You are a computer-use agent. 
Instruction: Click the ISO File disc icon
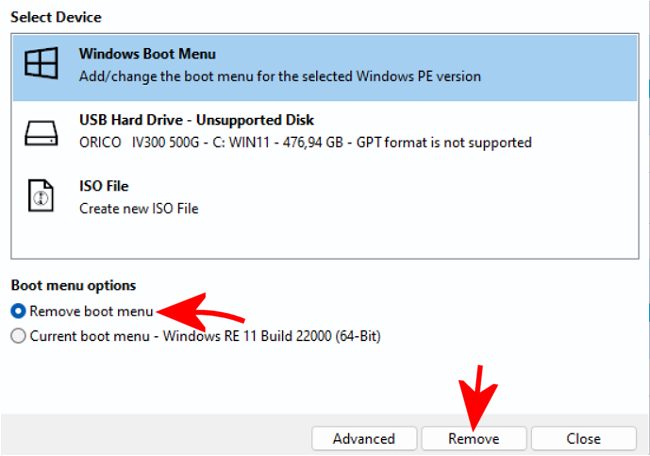coord(41,197)
